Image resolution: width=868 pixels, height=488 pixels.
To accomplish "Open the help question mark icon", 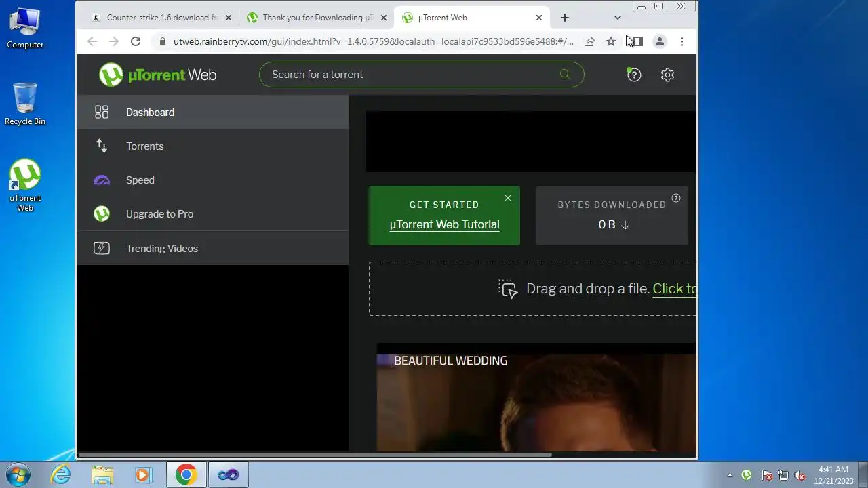I will click(x=633, y=75).
